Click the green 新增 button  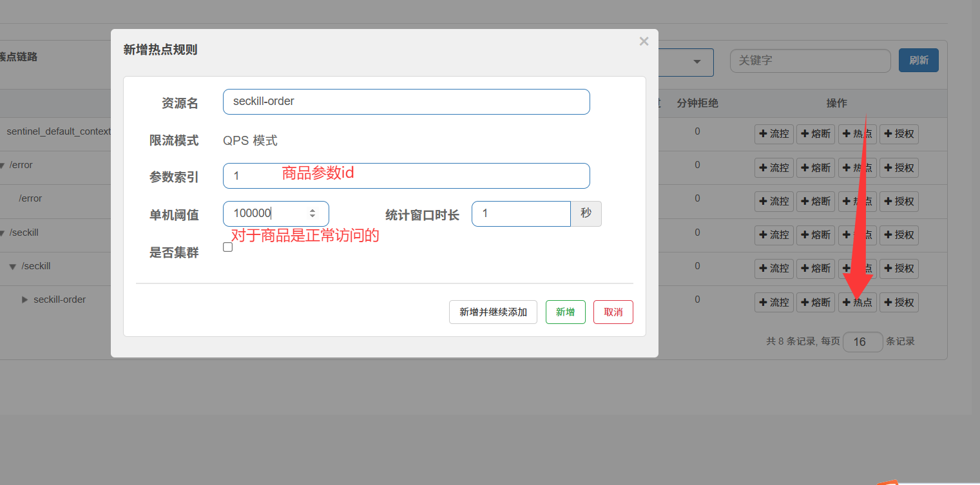point(565,312)
